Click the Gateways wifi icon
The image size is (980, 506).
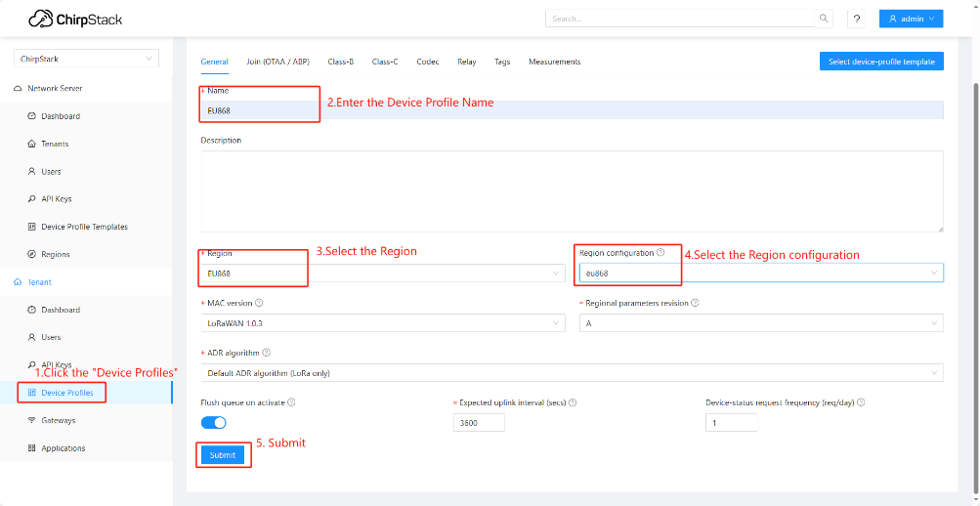pos(32,420)
